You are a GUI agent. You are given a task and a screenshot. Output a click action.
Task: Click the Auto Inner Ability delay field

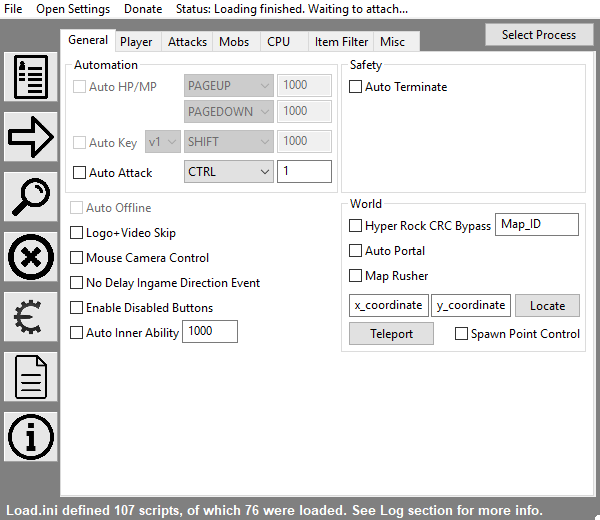click(210, 331)
